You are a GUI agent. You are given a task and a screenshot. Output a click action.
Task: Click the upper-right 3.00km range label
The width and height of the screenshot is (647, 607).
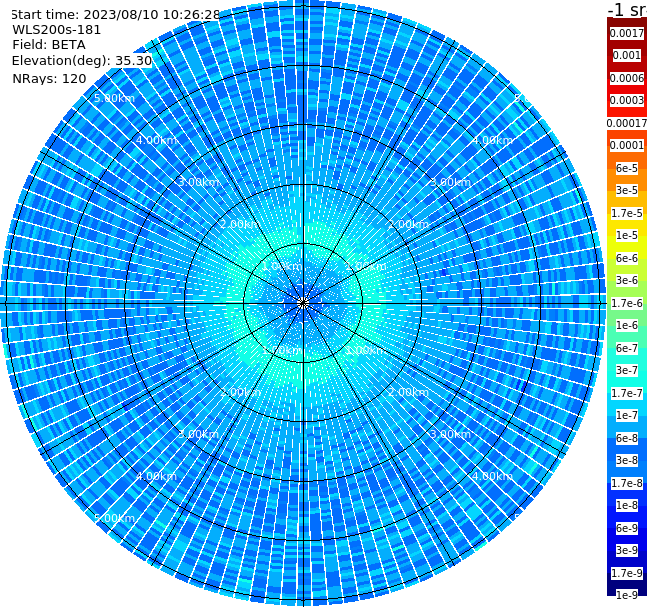[451, 182]
